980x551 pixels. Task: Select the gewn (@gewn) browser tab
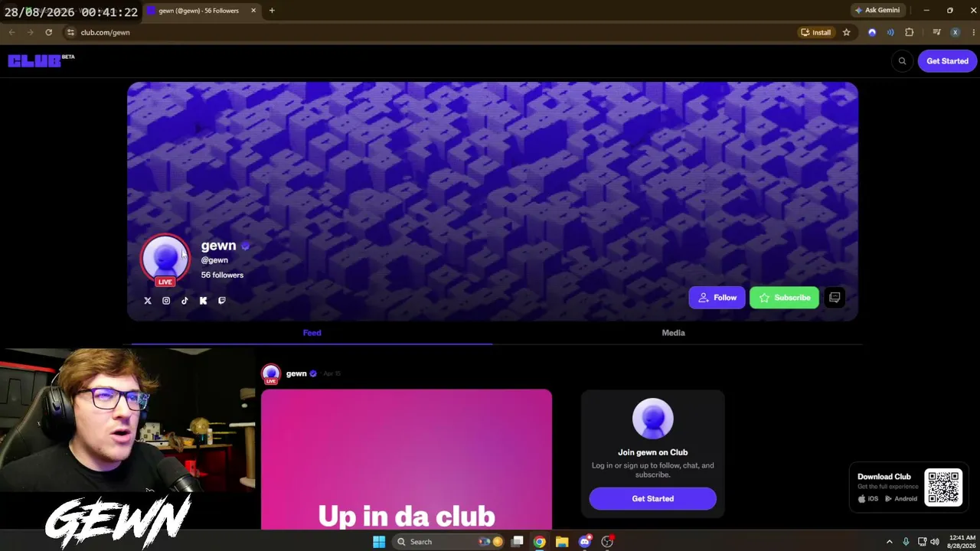(x=202, y=11)
